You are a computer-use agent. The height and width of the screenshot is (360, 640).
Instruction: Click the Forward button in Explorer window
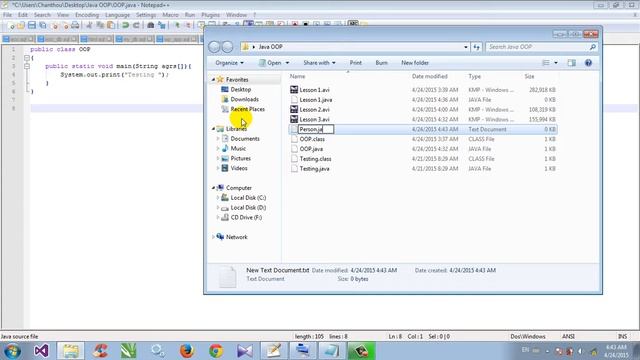(227, 47)
